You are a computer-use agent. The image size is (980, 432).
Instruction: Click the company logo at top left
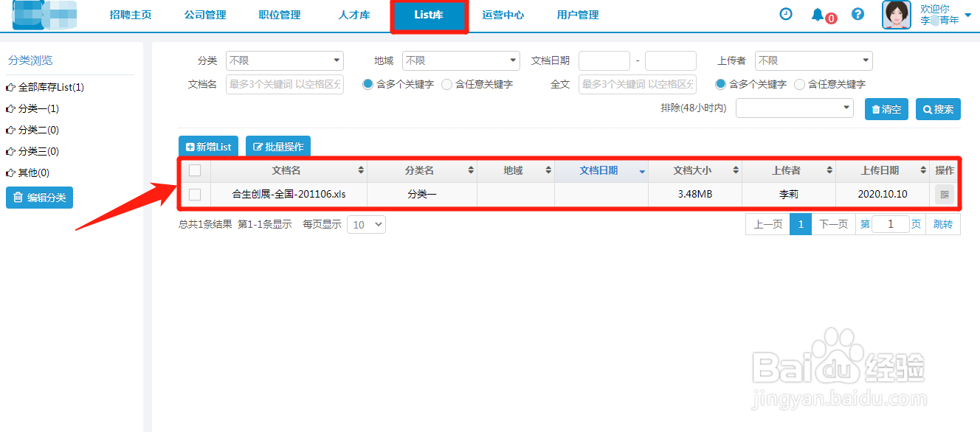(x=44, y=14)
